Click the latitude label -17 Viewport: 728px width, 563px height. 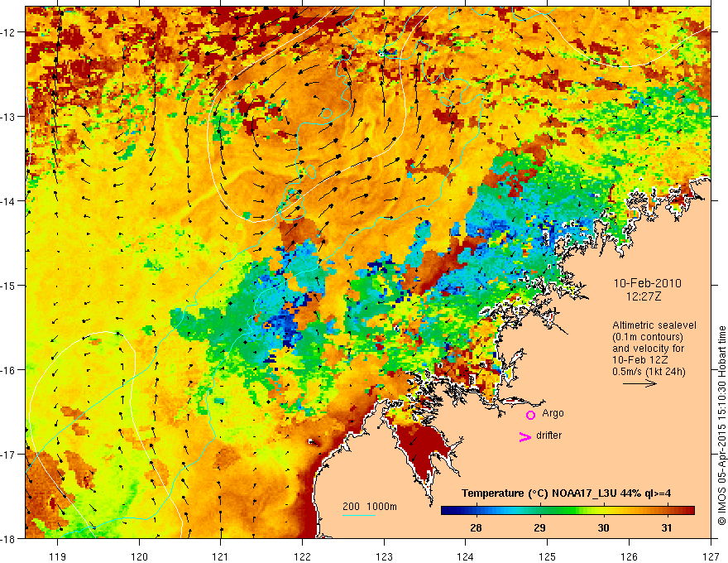coord(9,455)
